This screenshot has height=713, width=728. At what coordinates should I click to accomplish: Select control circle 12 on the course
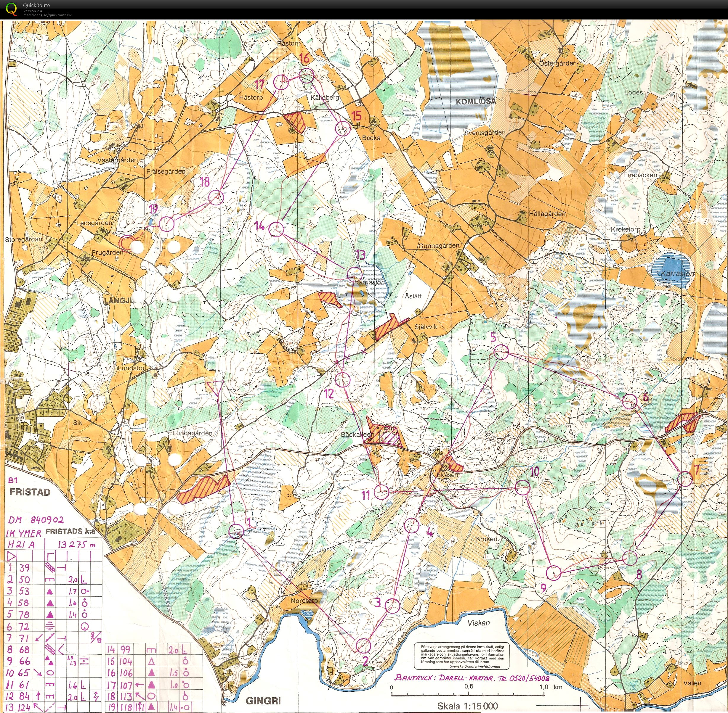tap(342, 380)
